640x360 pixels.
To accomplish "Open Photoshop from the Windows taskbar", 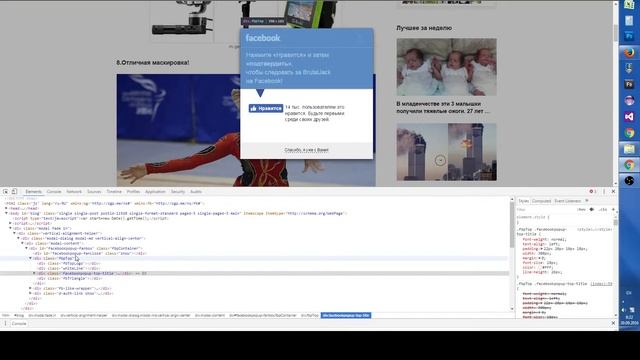I will coord(629,36).
